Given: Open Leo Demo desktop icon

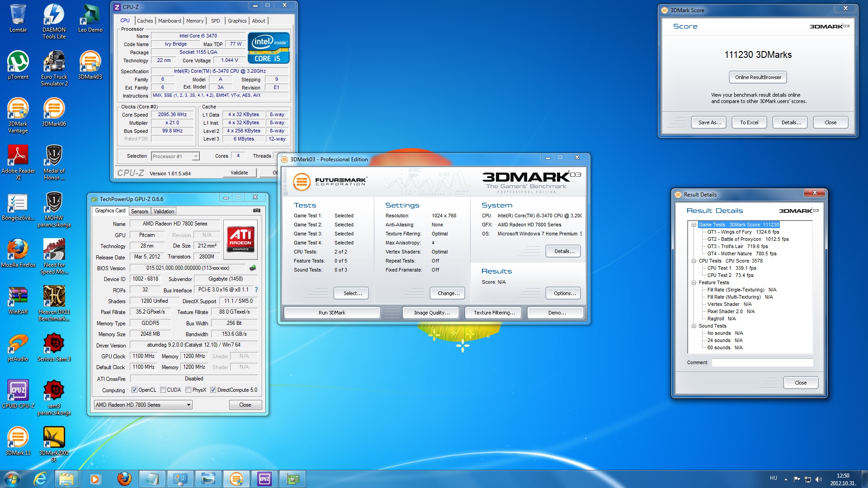Looking at the screenshot, I should [x=90, y=19].
